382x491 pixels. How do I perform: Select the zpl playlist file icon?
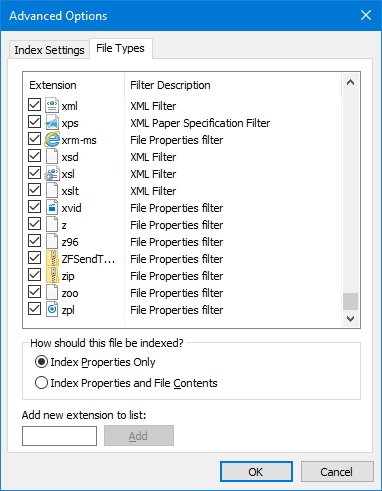pyautogui.click(x=52, y=309)
